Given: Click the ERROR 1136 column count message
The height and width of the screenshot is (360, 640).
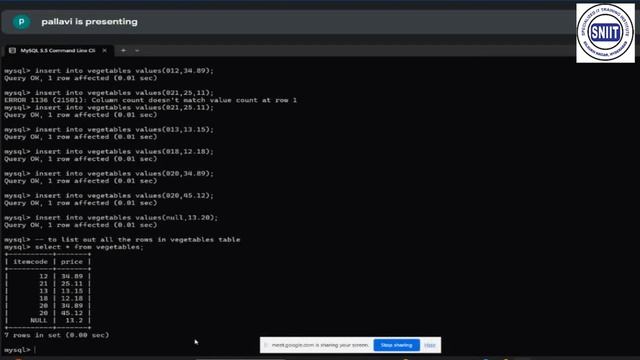Looking at the screenshot, I should (151, 100).
